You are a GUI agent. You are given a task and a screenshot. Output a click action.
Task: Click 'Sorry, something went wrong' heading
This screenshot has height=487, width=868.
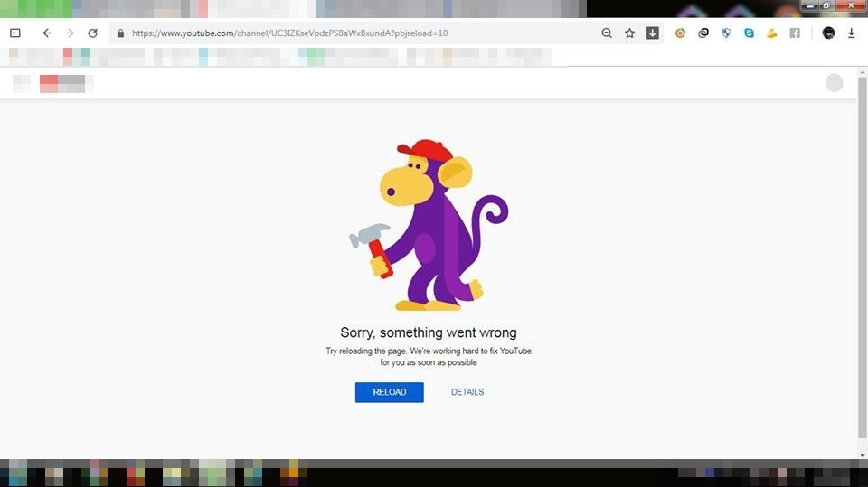click(x=429, y=332)
